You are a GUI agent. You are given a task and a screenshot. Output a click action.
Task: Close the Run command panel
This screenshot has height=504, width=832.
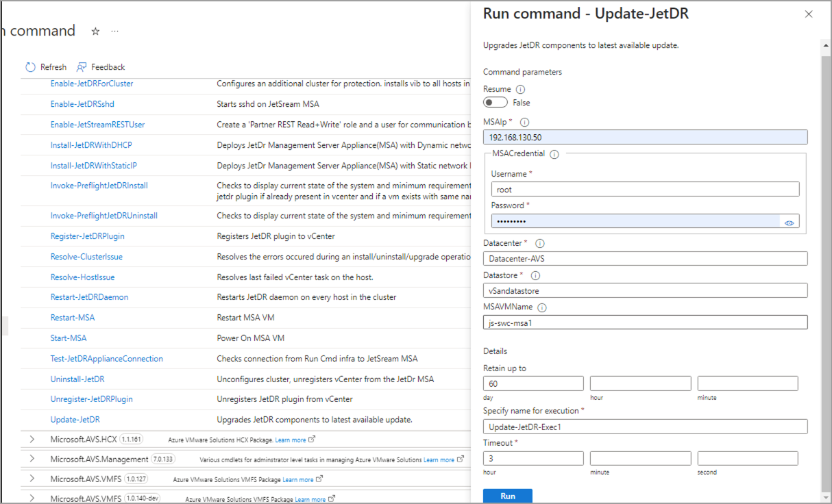[809, 14]
